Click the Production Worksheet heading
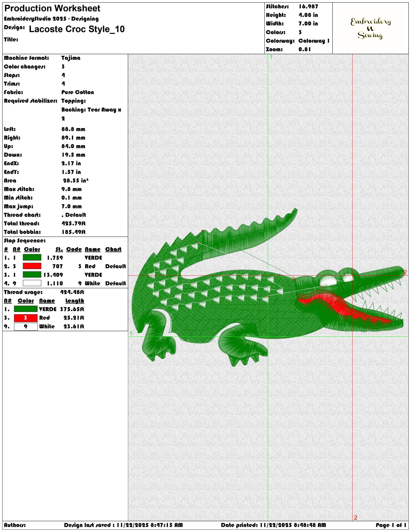 52,9
